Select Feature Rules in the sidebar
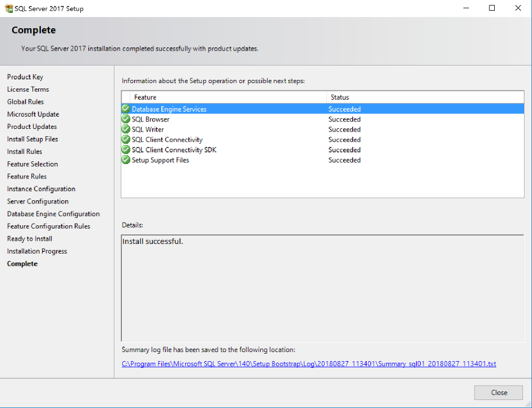The image size is (532, 408). (27, 176)
